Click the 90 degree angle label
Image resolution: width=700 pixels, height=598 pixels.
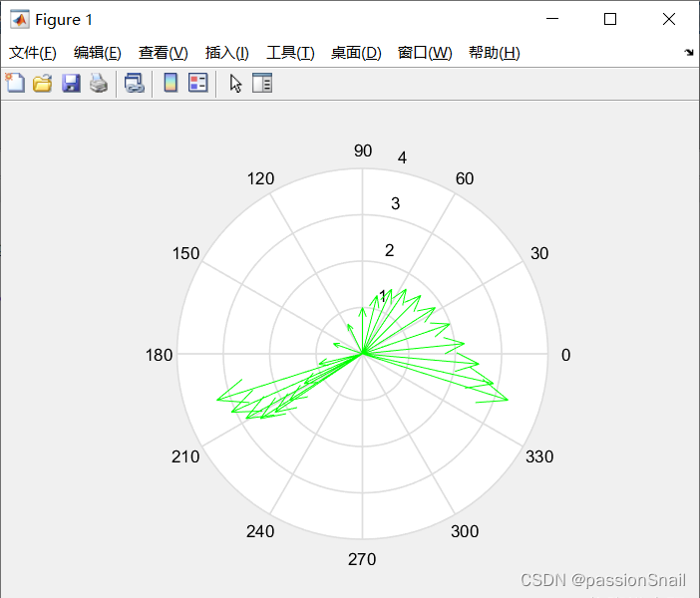[363, 150]
